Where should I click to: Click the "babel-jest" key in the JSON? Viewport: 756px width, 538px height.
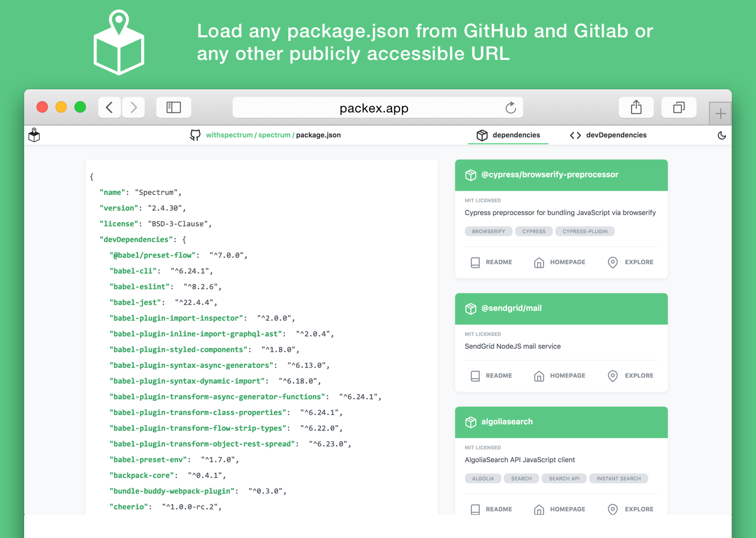click(135, 303)
